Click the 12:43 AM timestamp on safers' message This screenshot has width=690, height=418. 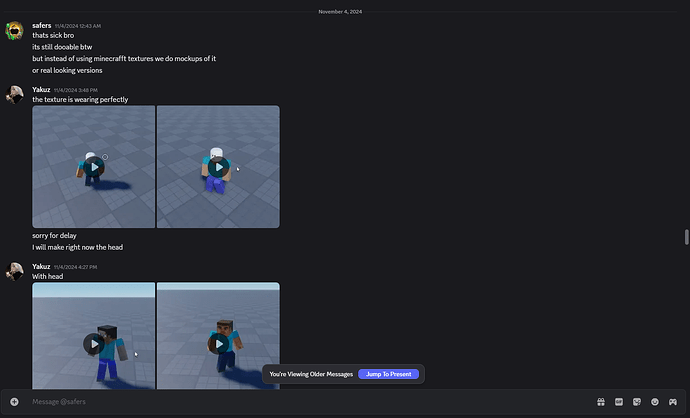coord(78,26)
